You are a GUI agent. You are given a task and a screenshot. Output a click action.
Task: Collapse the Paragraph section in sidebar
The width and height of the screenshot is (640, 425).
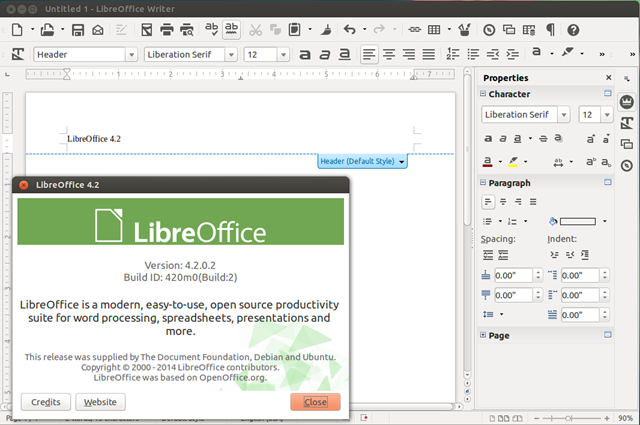(483, 182)
